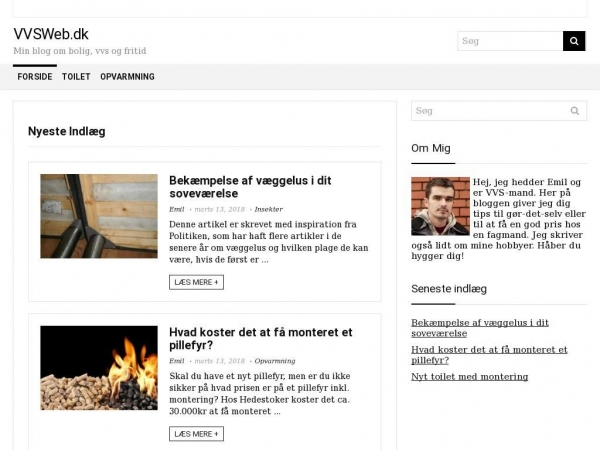The width and height of the screenshot is (600, 450).
Task: Open the Opvarmning category link under pillefyr post
Action: click(275, 361)
